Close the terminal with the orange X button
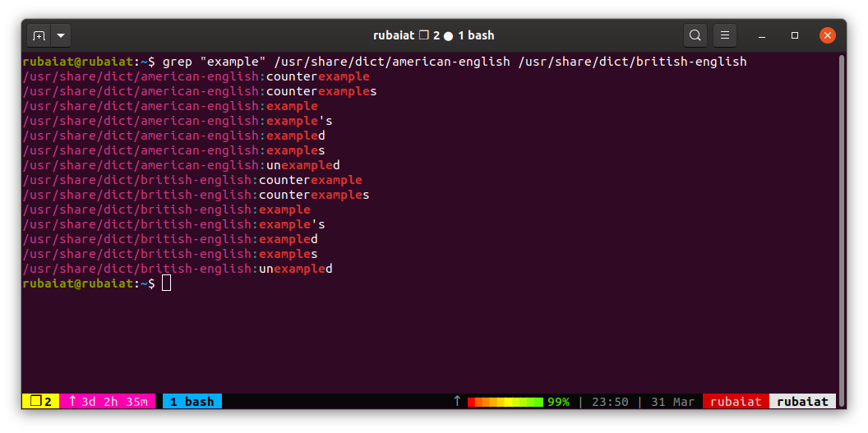 click(827, 35)
